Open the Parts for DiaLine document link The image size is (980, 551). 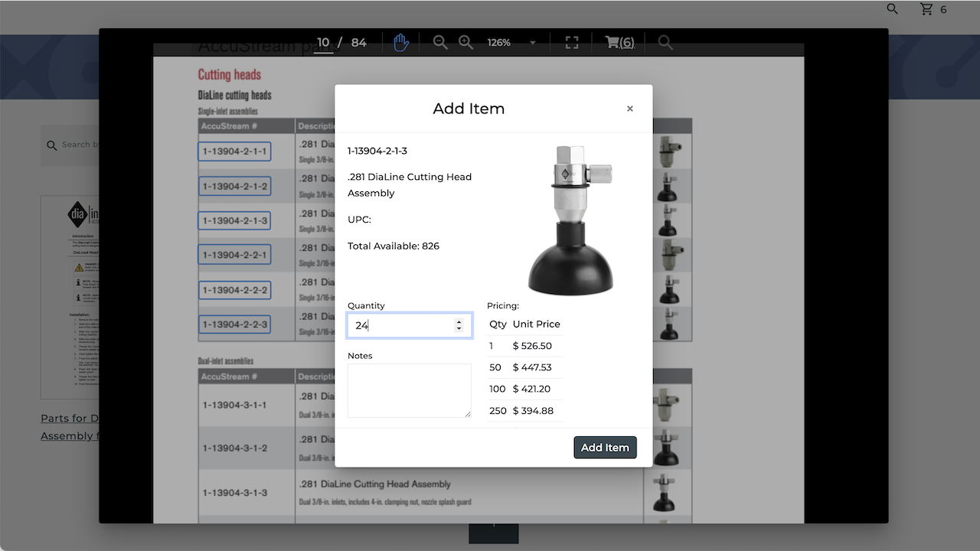[70, 427]
